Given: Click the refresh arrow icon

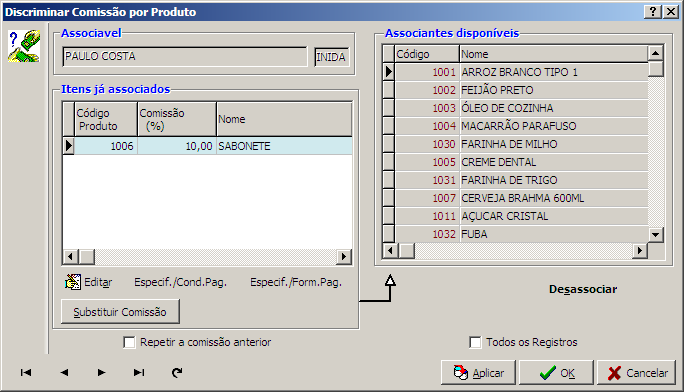Looking at the screenshot, I should click(177, 372).
